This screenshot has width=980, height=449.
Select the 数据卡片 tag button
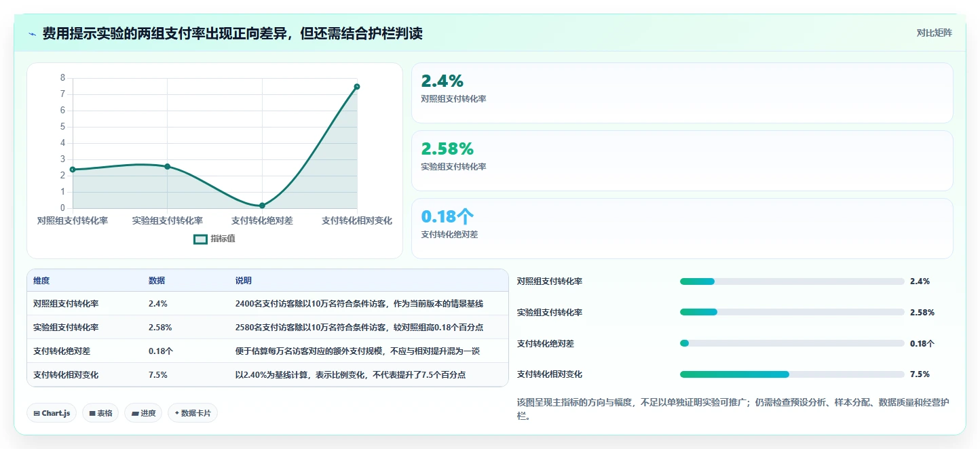(193, 413)
